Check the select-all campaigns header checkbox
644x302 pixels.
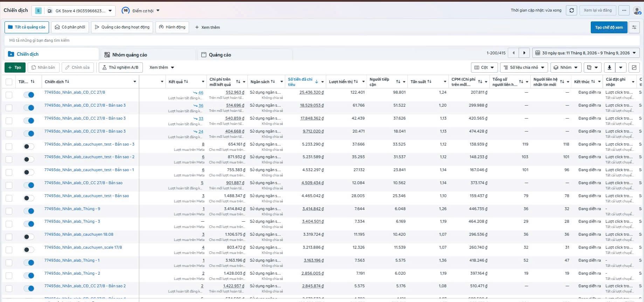(9, 82)
